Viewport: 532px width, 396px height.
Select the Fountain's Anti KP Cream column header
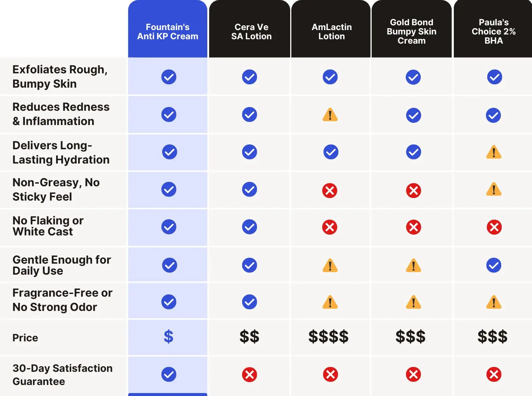click(x=168, y=32)
